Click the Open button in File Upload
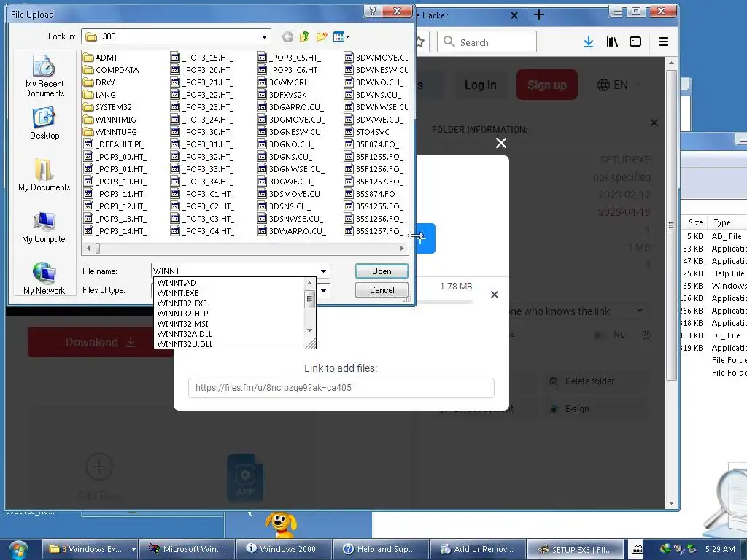Viewport: 747px width, 560px height. [382, 271]
